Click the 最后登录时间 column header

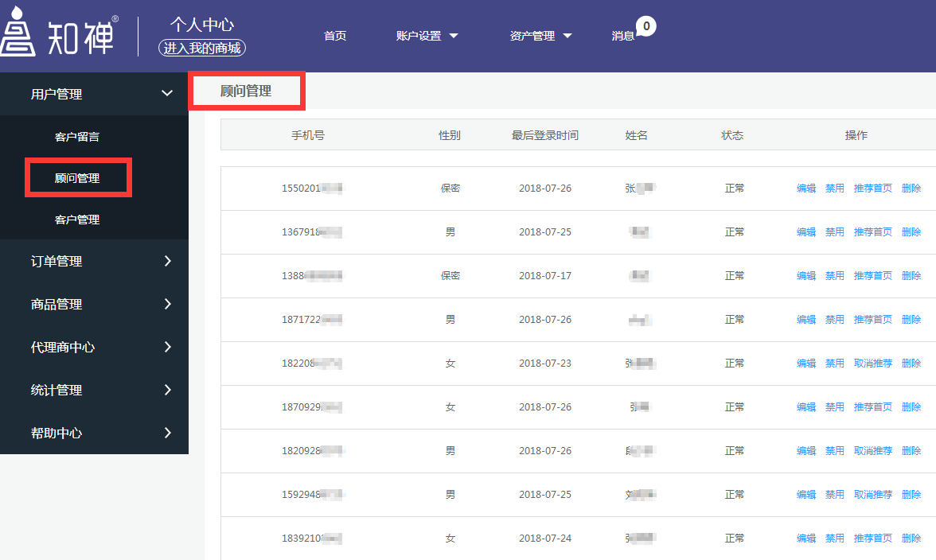[545, 135]
